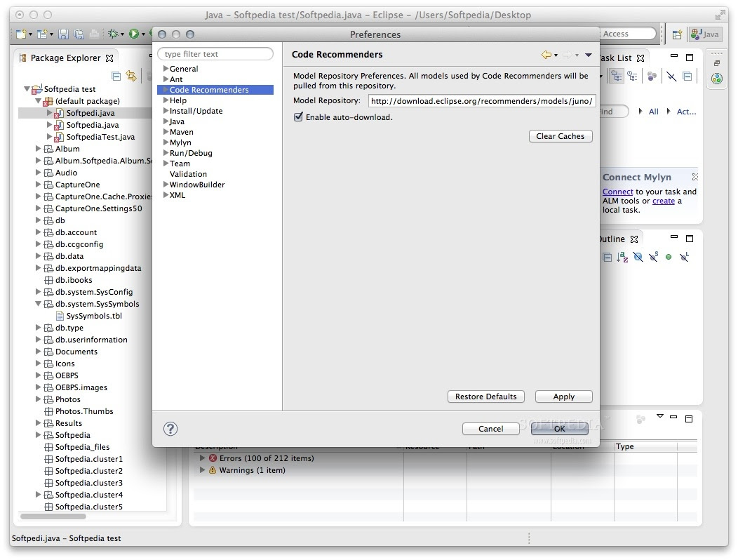Click the Connect link in Mylyn panel
This screenshot has width=738, height=560.
pos(617,192)
